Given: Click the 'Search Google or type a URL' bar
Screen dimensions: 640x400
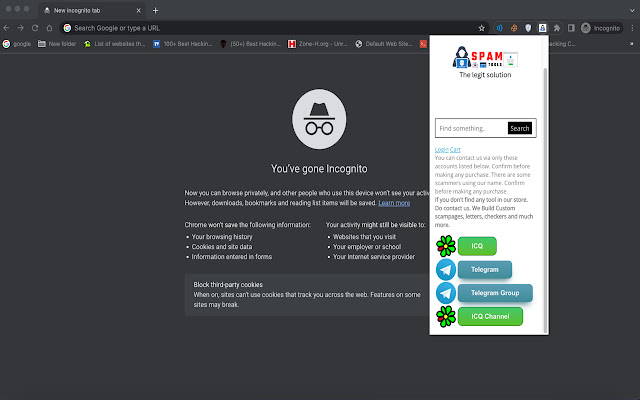Looking at the screenshot, I should coord(273,28).
